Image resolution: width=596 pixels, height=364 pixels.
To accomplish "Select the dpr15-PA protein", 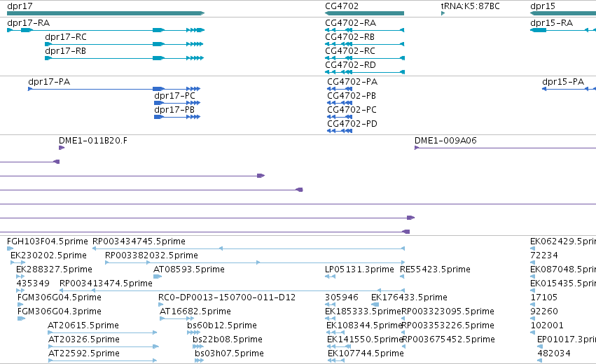I will click(x=569, y=89).
